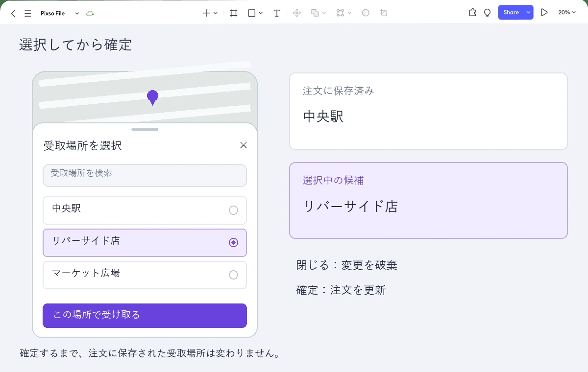The image size is (588, 372).
Task: Click the grouping tool icon
Action: [341, 13]
